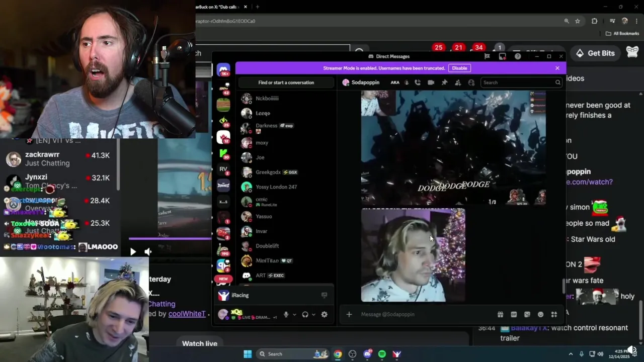The width and height of the screenshot is (644, 362).
Task: Open new Chrome tab plus button
Action: coord(257,7)
